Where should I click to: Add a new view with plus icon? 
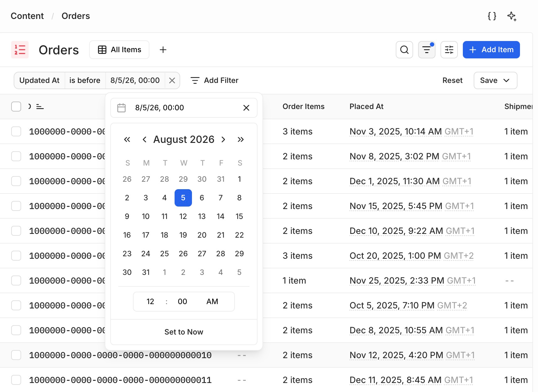point(163,50)
